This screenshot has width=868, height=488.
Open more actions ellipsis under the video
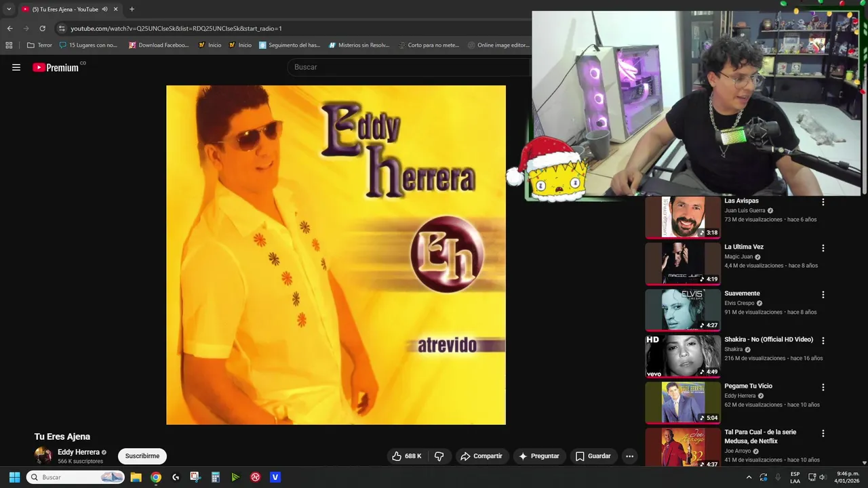pos(629,456)
